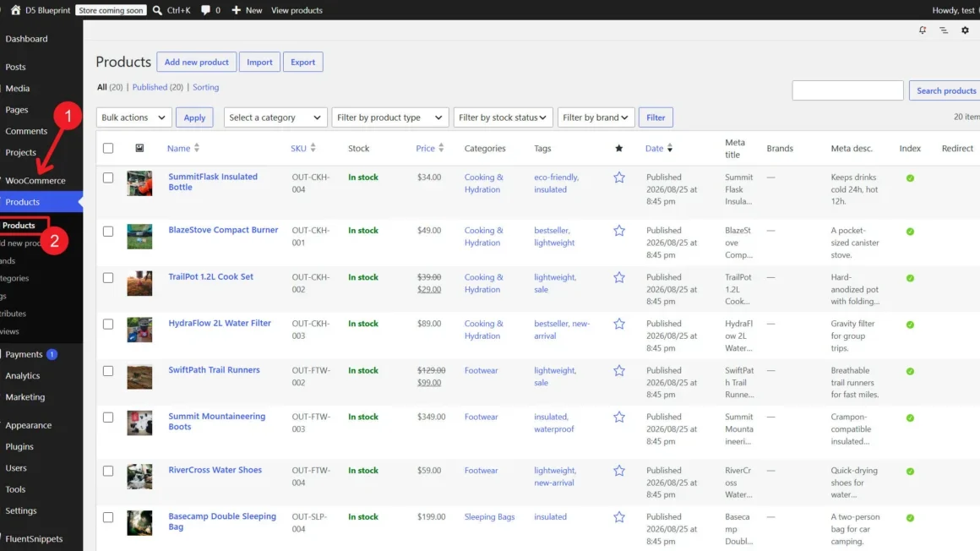Check the SwiftPath Trail Runners checkbox
This screenshot has height=551, width=980.
[x=108, y=371]
